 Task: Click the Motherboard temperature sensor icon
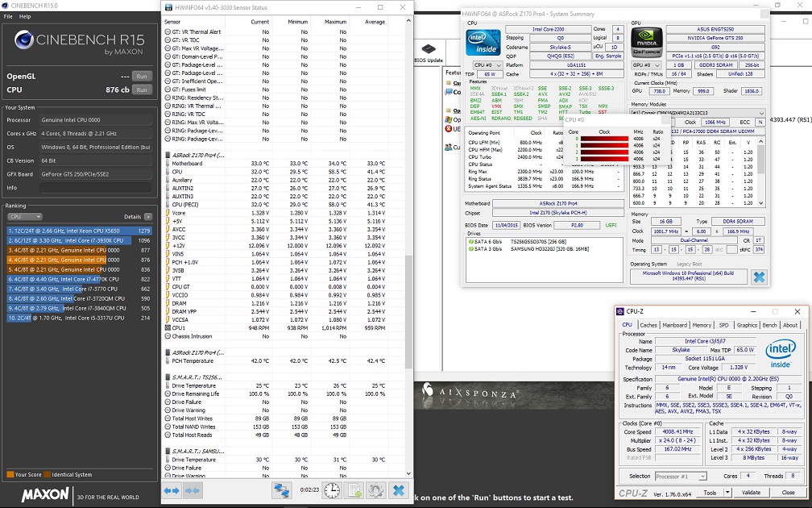(168, 163)
